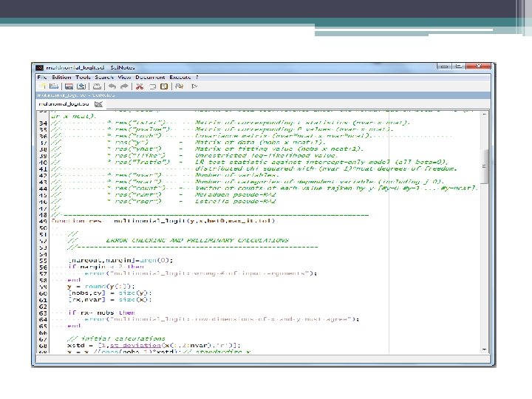Open the Tools menu
Screen dimensions: 532x399
click(x=83, y=77)
